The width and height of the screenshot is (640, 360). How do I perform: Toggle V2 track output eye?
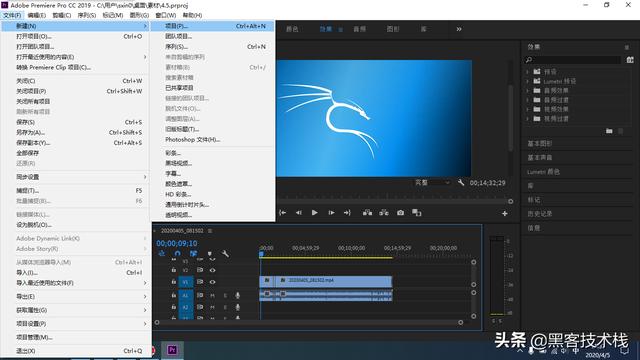pos(212,270)
